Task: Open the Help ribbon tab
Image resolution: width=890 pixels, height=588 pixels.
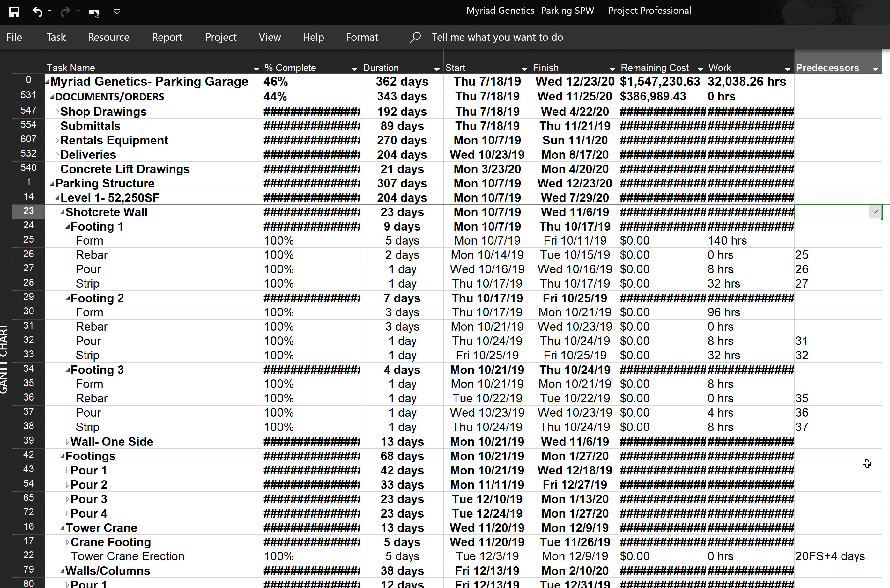Action: (x=313, y=37)
